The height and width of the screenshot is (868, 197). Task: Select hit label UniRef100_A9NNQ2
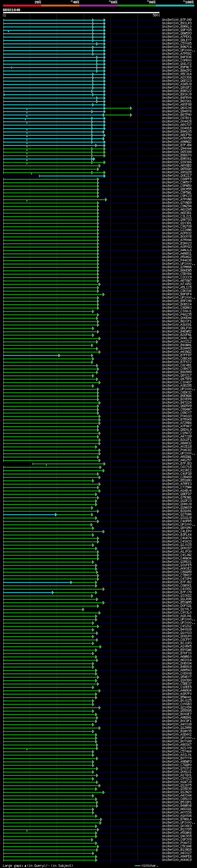(x=177, y=142)
